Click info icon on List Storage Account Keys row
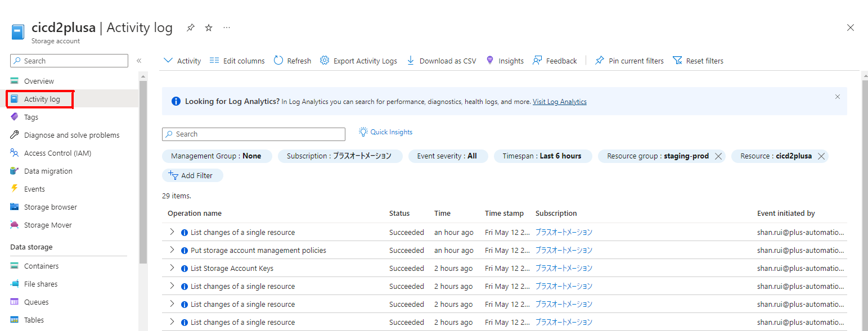Image resolution: width=868 pixels, height=331 pixels. tap(185, 269)
